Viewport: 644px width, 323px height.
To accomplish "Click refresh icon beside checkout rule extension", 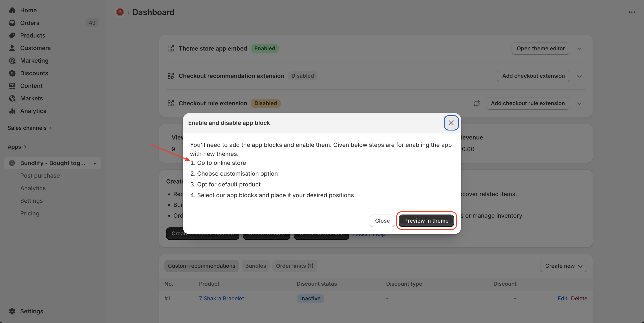I will [476, 103].
